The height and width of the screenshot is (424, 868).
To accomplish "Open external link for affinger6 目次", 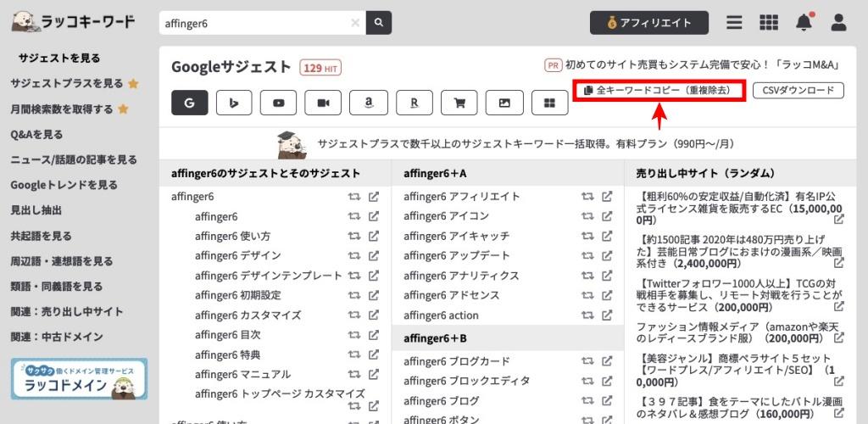I will [374, 335].
